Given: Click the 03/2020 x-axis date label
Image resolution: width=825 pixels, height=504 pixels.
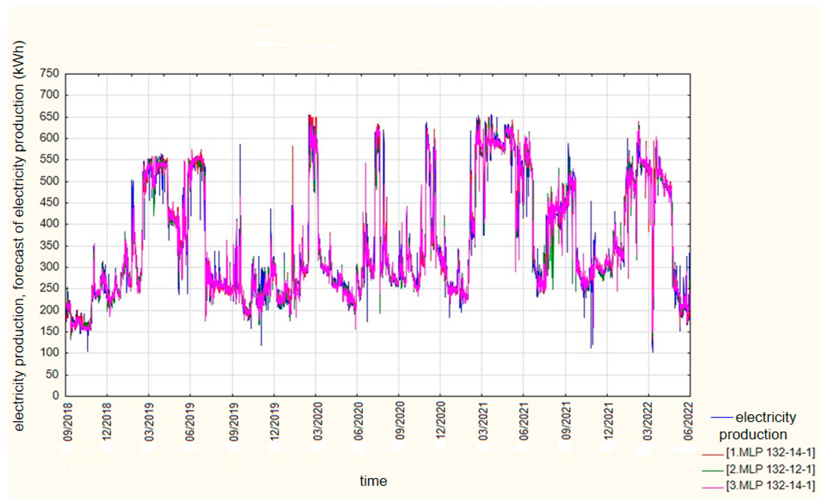Looking at the screenshot, I should click(x=317, y=422).
